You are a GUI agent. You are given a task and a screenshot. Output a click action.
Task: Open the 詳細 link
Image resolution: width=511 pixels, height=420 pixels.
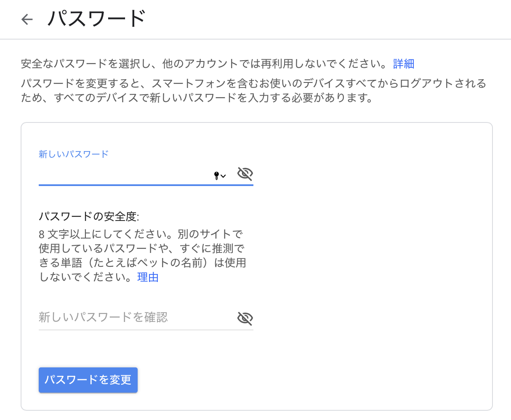pos(404,64)
